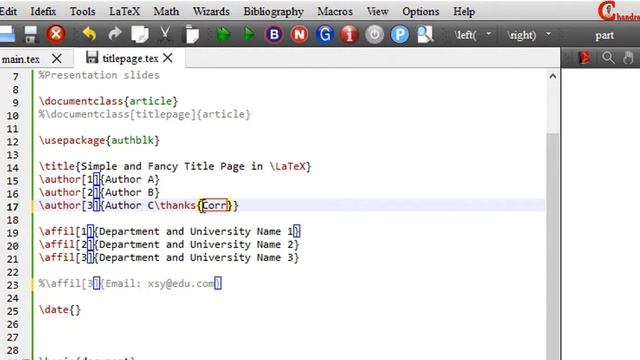Click save icon on titlepage.tex tab

pos(92,57)
